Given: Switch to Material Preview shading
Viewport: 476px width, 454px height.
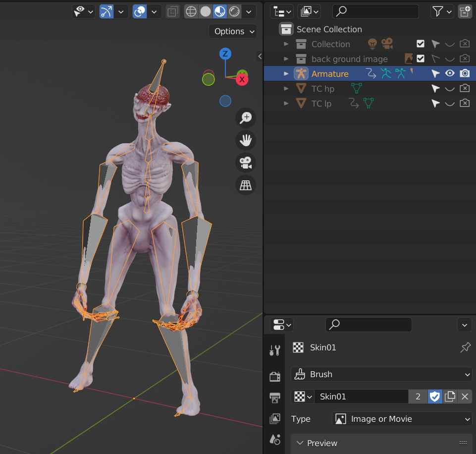Looking at the screenshot, I should pos(220,11).
